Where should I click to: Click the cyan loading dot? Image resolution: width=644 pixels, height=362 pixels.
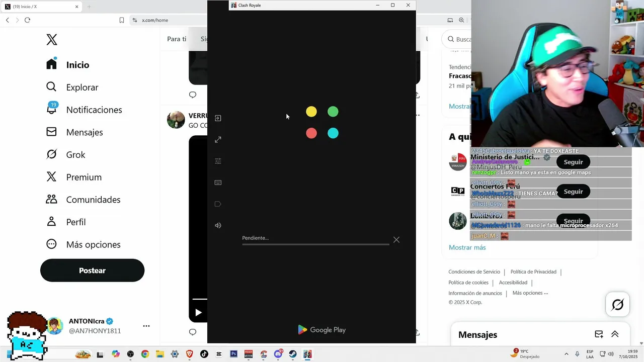coord(333,133)
